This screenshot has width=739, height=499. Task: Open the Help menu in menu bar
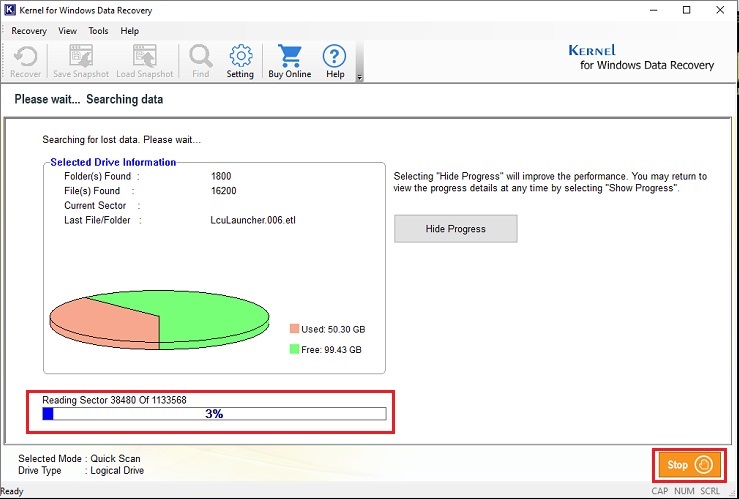pos(129,31)
